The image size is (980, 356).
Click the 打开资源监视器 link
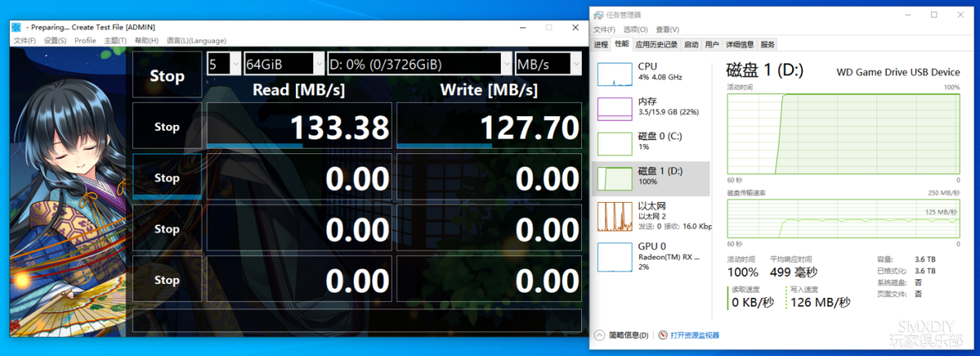(695, 335)
